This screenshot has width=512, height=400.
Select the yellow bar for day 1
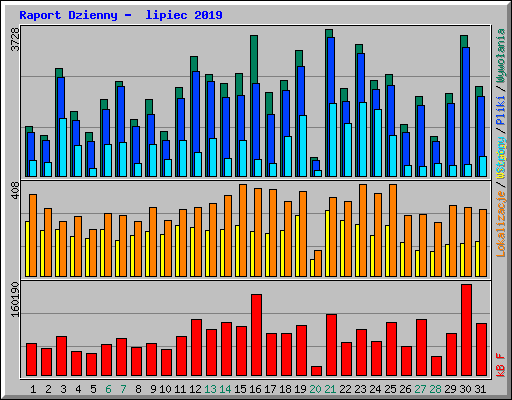click(x=27, y=249)
